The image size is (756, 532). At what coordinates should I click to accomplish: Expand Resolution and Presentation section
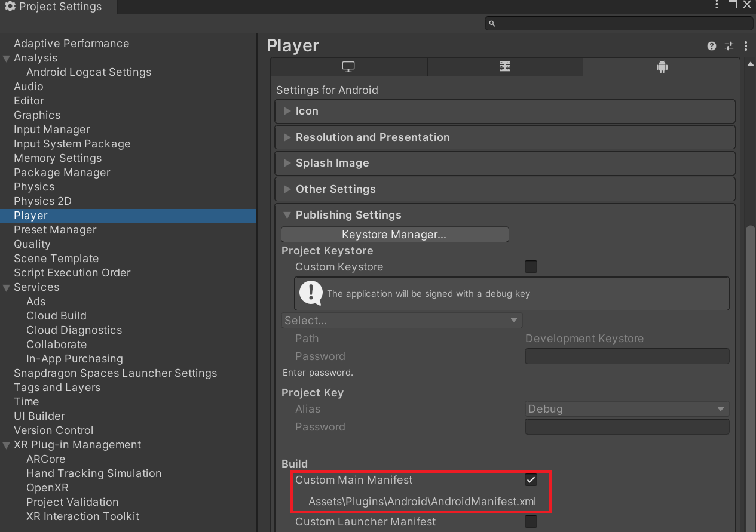point(505,137)
